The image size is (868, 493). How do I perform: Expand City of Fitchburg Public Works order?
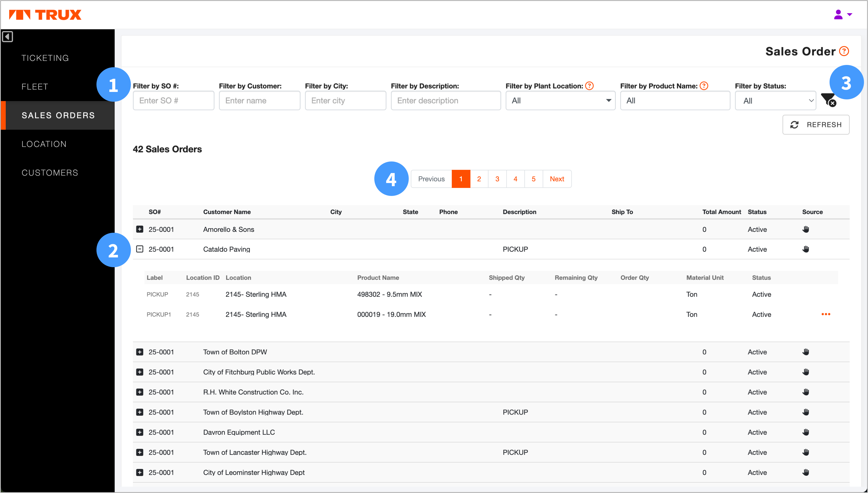point(140,372)
